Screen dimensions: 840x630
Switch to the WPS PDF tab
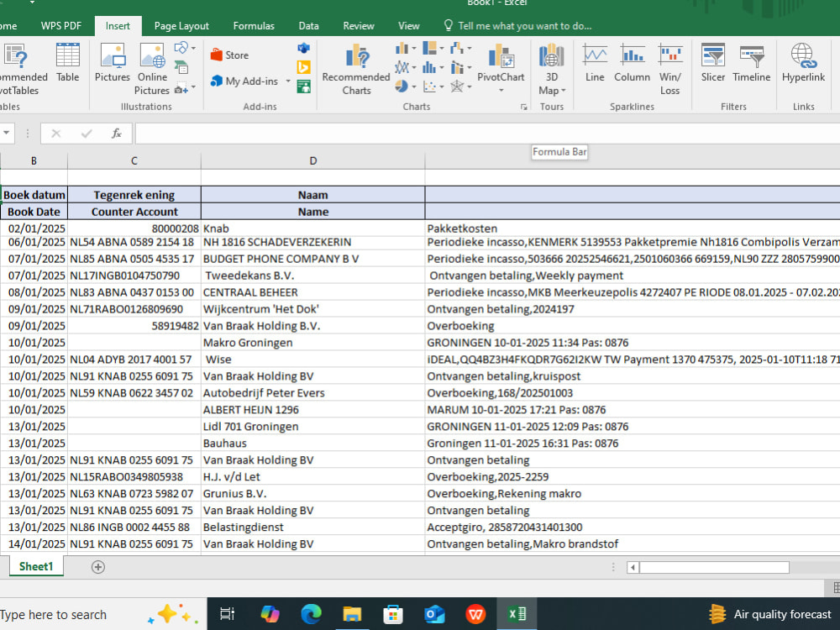point(61,26)
